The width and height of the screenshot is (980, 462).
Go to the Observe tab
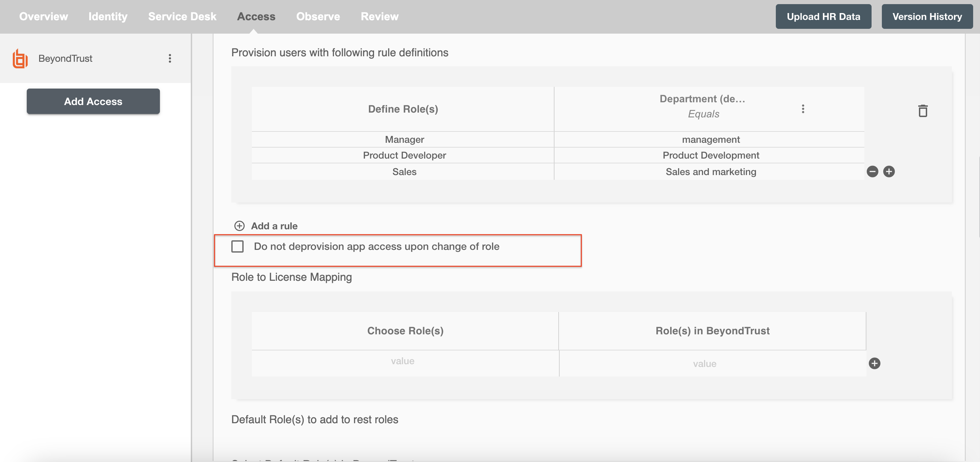click(318, 16)
